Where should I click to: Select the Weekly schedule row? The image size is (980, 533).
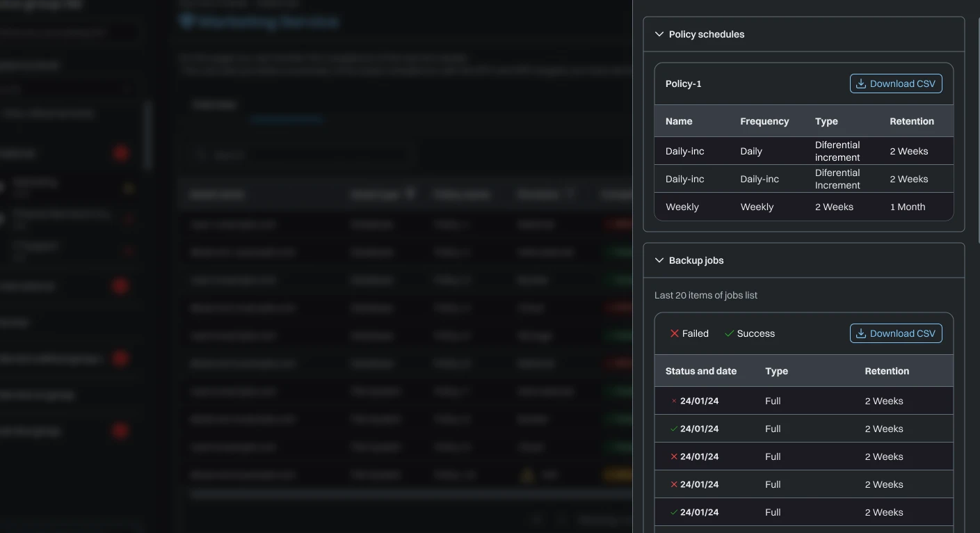[803, 207]
